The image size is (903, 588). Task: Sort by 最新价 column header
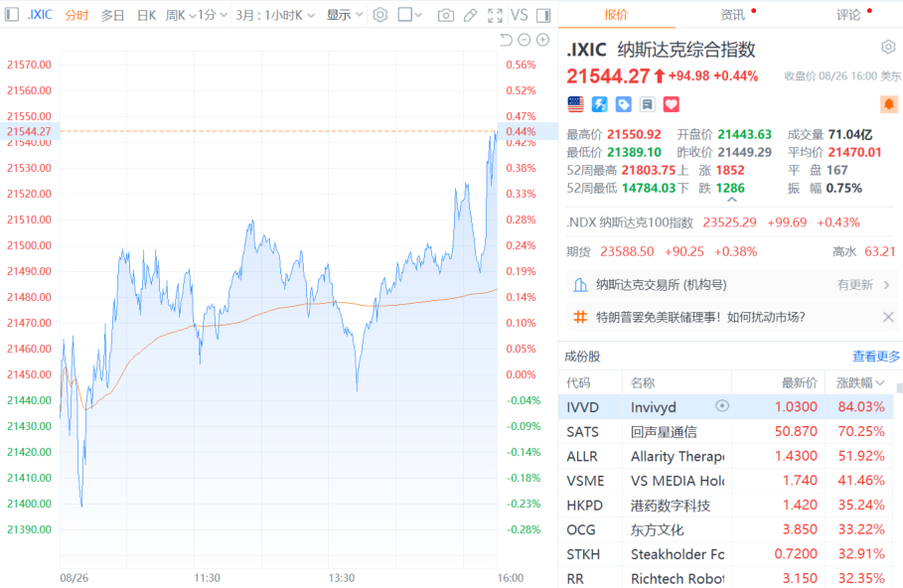(x=799, y=383)
